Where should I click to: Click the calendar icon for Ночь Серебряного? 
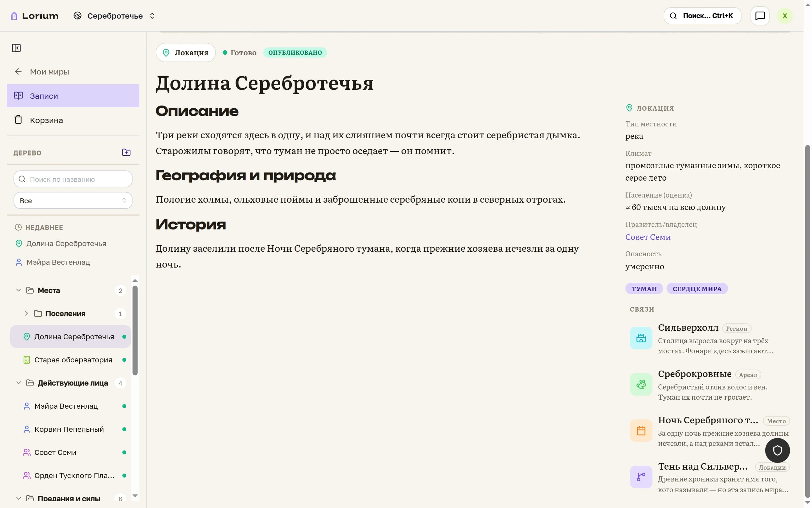tap(641, 431)
